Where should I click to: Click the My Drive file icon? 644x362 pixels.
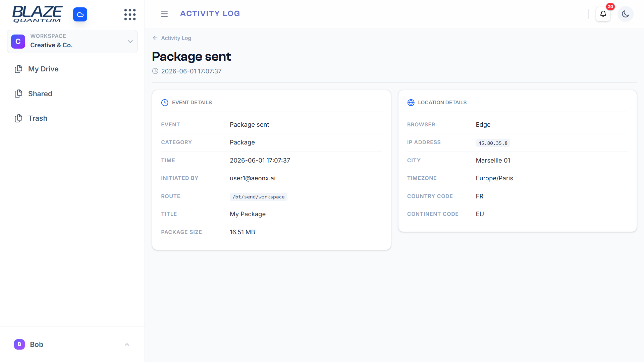[x=18, y=69]
